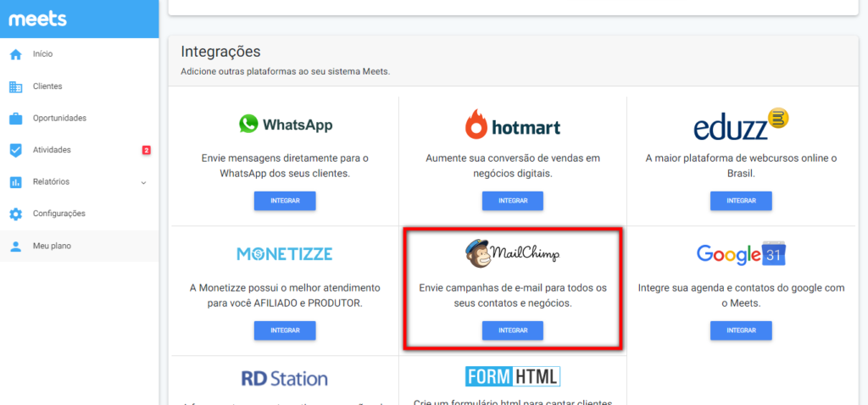The image size is (868, 405).
Task: Click text 'Adicione outras plataformas ao seu sistema Meets.'
Action: tap(285, 72)
